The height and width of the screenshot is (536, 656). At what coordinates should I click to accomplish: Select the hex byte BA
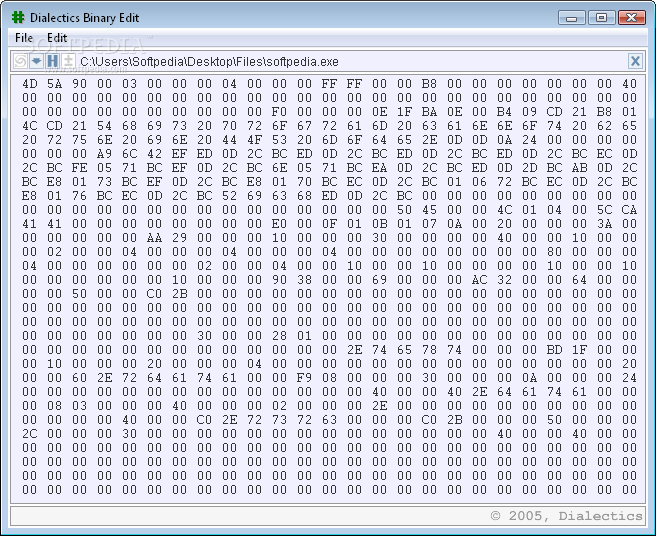tap(429, 112)
